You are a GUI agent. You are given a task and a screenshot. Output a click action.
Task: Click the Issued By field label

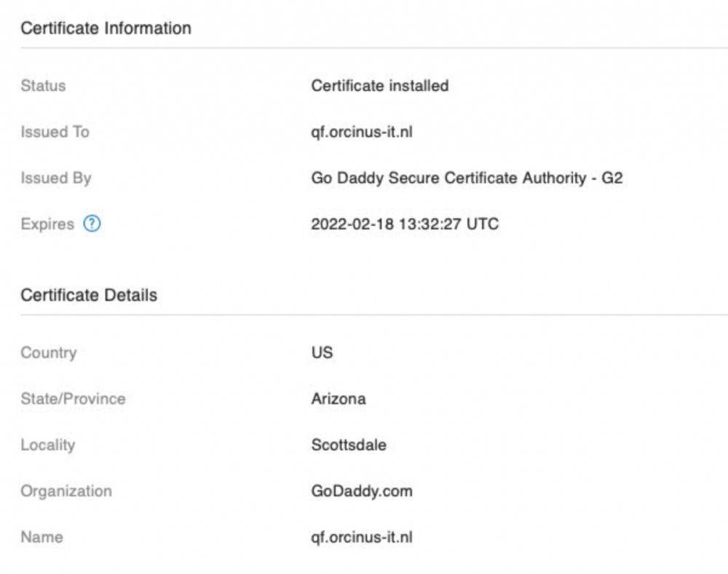[56, 178]
